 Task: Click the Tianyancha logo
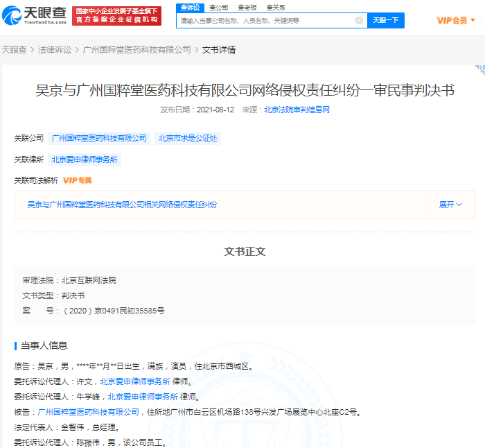[x=34, y=15]
